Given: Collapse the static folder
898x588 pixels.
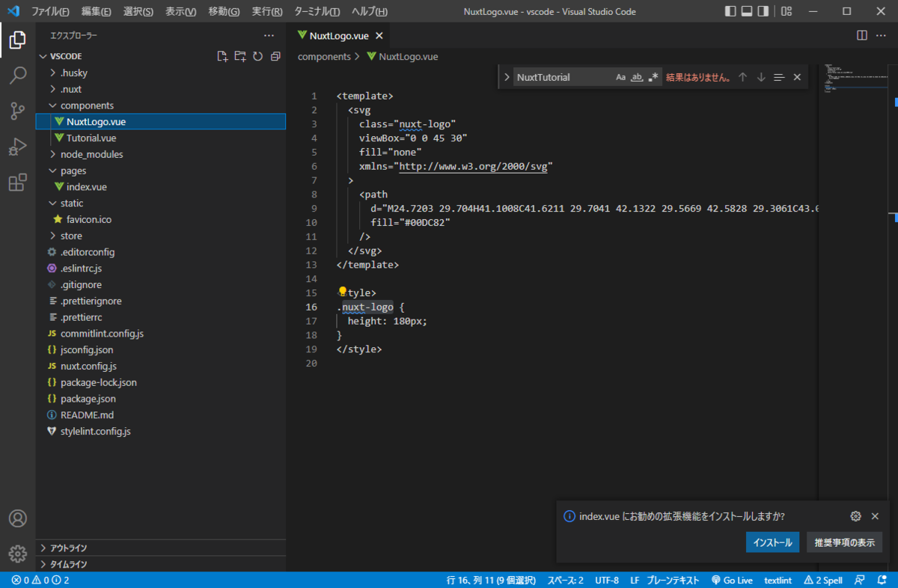Looking at the screenshot, I should (160, 203).
